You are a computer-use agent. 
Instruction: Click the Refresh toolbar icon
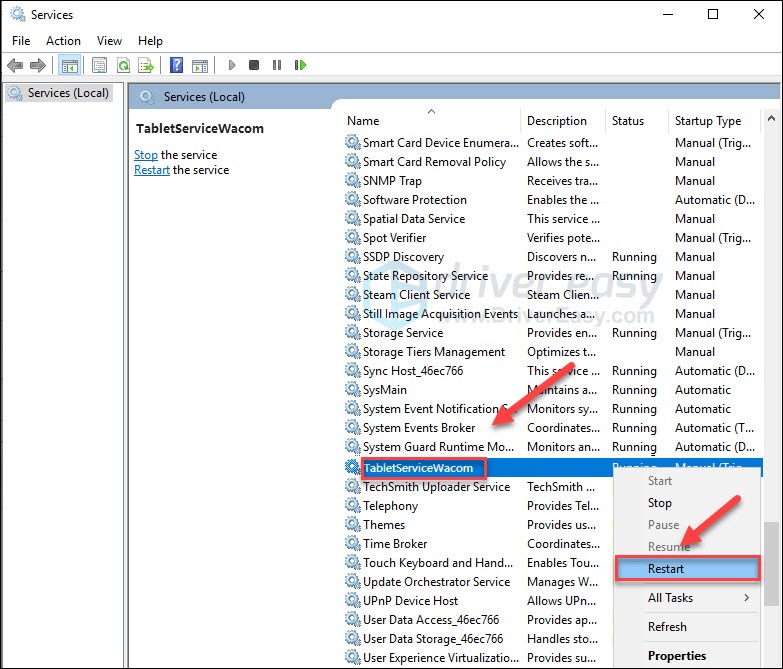click(x=123, y=65)
